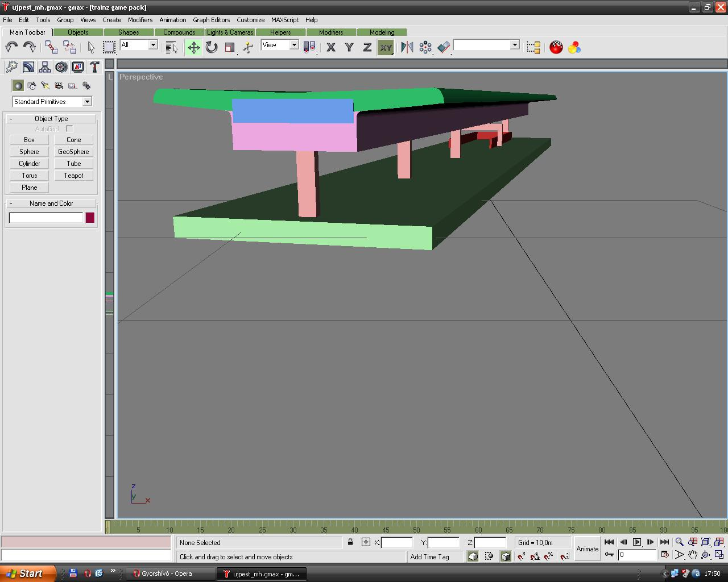The width and height of the screenshot is (728, 582).
Task: Click the Array tool icon
Action: tap(425, 47)
